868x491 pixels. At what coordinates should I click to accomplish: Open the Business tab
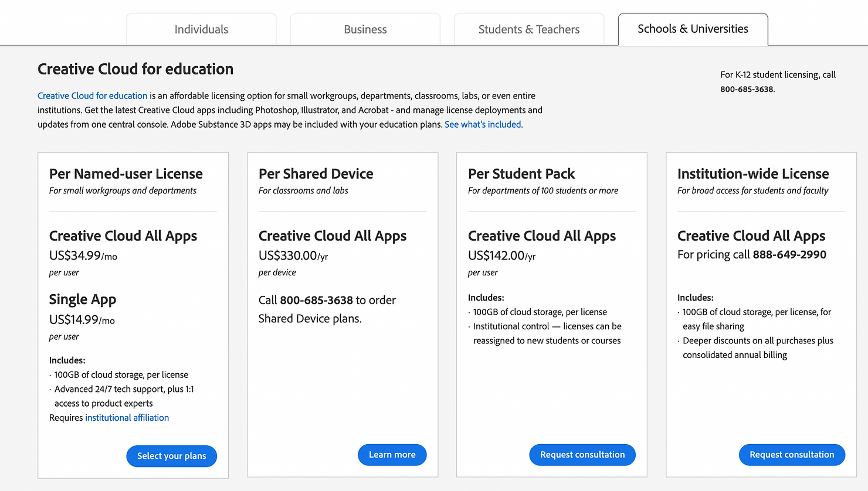pyautogui.click(x=365, y=29)
